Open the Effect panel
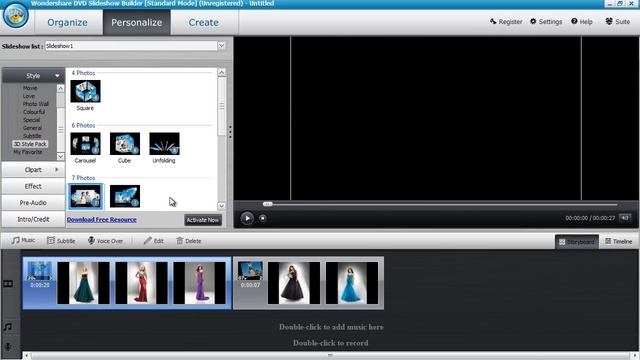This screenshot has height=360, width=640. [x=33, y=186]
